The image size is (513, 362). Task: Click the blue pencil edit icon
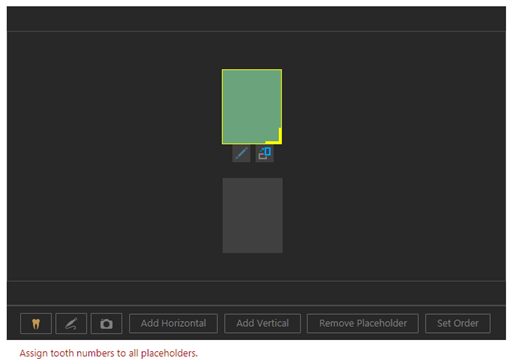[x=241, y=154]
